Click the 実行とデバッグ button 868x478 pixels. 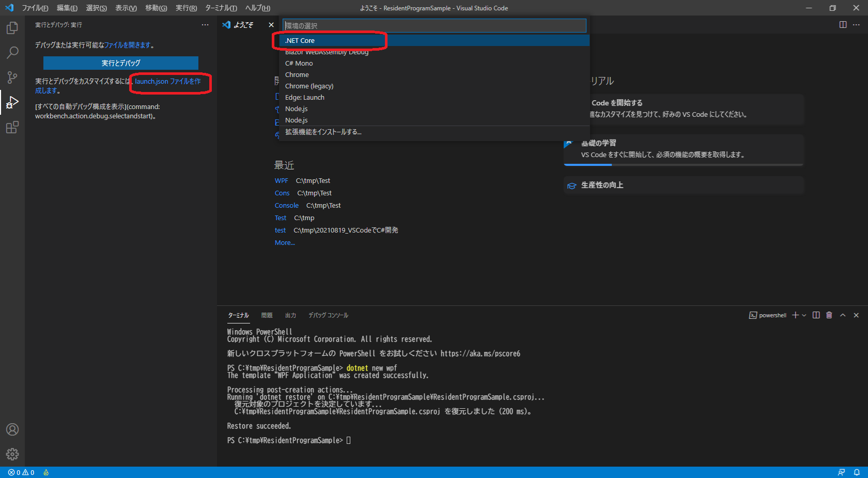[x=121, y=63]
